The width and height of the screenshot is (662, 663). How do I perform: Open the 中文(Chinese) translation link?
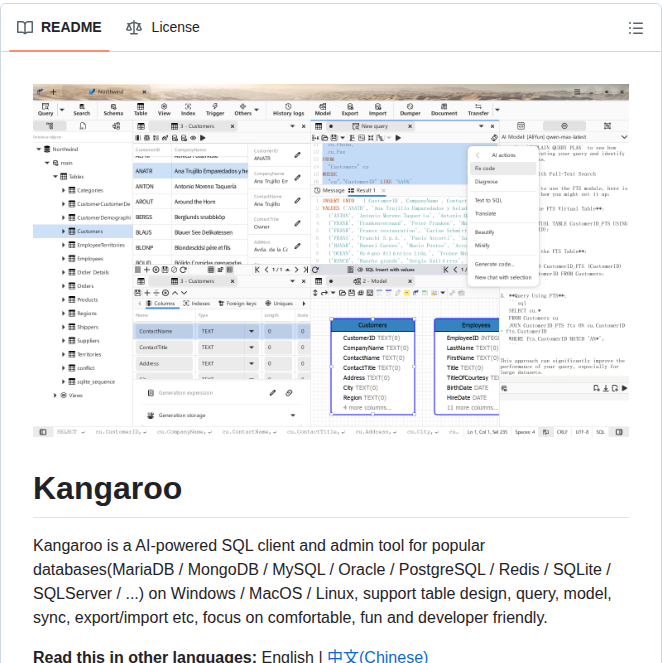point(378,656)
